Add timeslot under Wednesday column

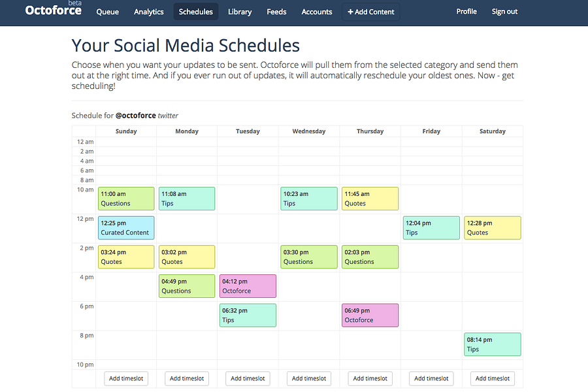click(309, 378)
